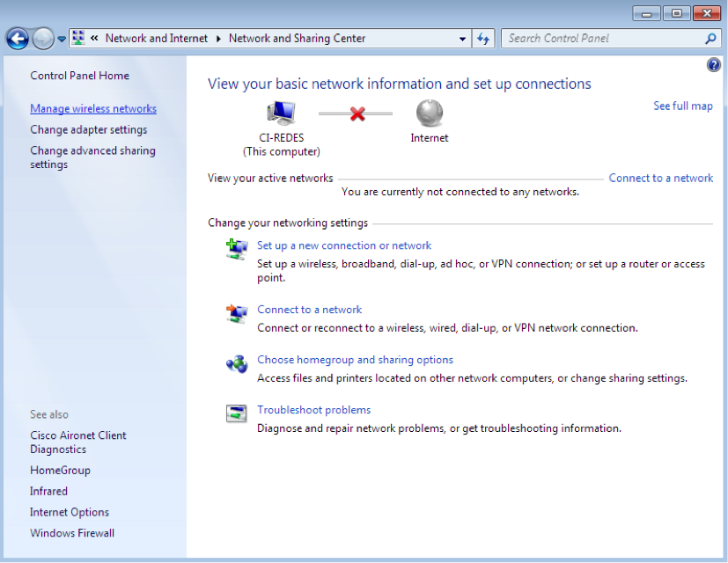Expand the recent pages dropdown beside Back button

point(61,38)
